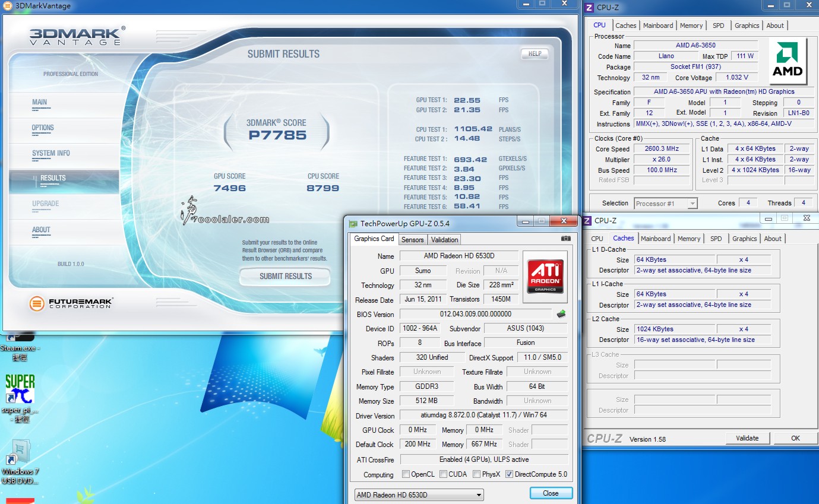Screen dimensions: 819x504
Task: Click OK button in CPU-Z
Action: point(795,438)
